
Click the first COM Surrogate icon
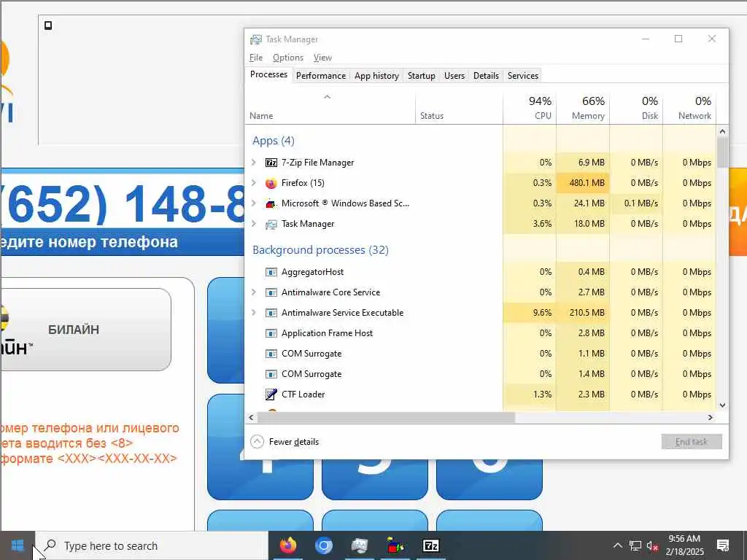pos(271,354)
